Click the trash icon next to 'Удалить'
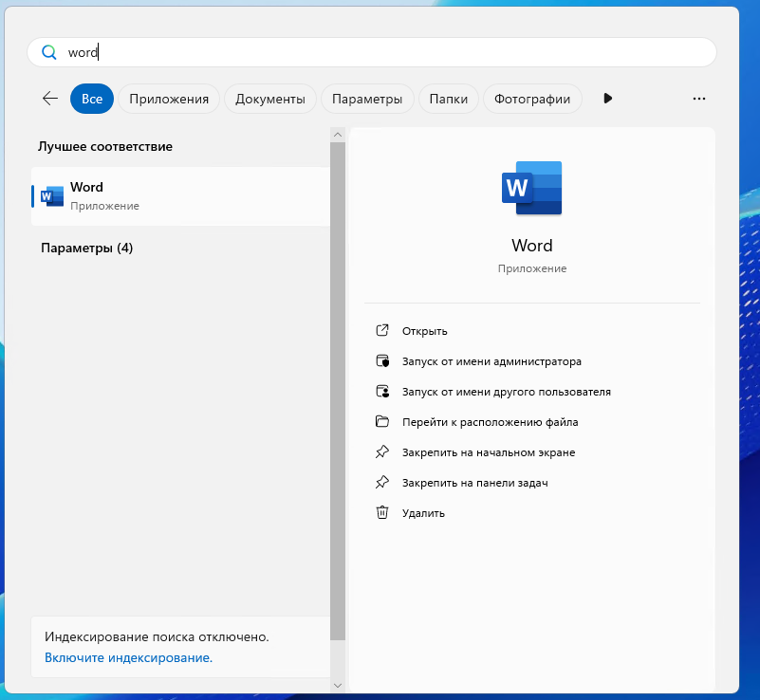The image size is (760, 700). 382,513
